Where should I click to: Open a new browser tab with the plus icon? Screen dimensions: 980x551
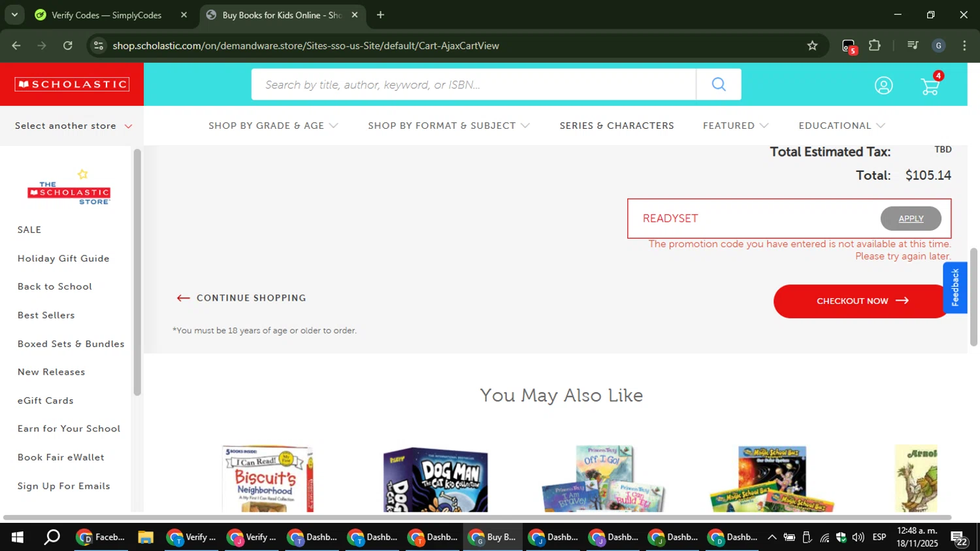380,14
